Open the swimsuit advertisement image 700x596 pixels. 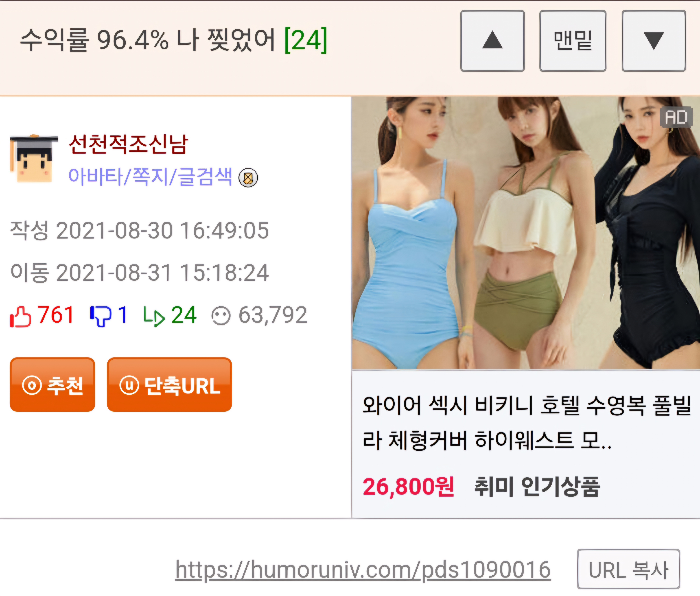[x=526, y=233]
